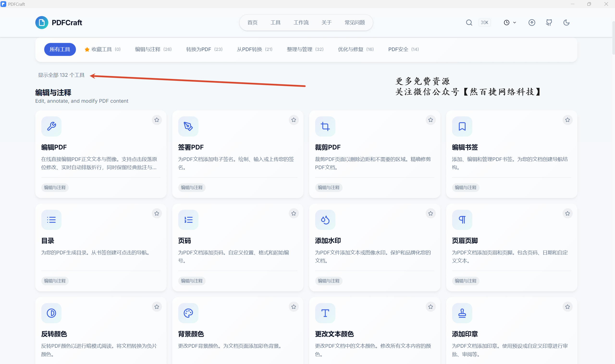This screenshot has height=364, width=615.
Task: Favorite the 裁剪PDF tool star
Action: click(431, 120)
